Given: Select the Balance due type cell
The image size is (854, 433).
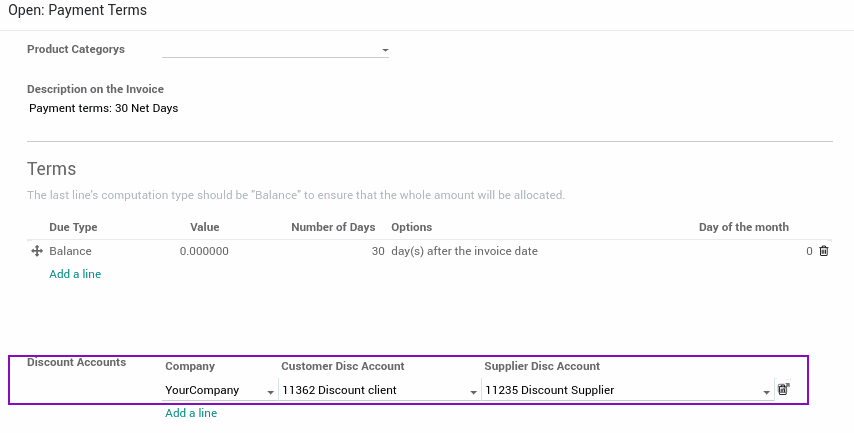Looking at the screenshot, I should [70, 251].
